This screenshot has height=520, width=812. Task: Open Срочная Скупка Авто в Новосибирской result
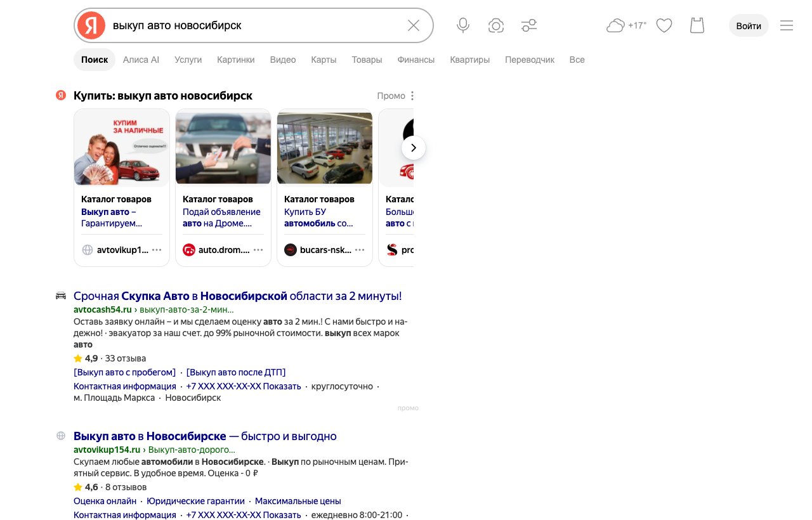[238, 296]
